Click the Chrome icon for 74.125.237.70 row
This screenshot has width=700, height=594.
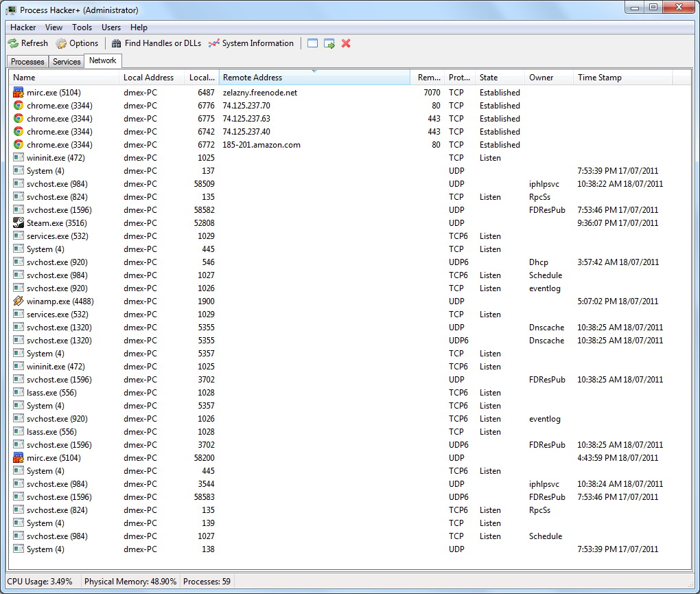click(x=19, y=105)
